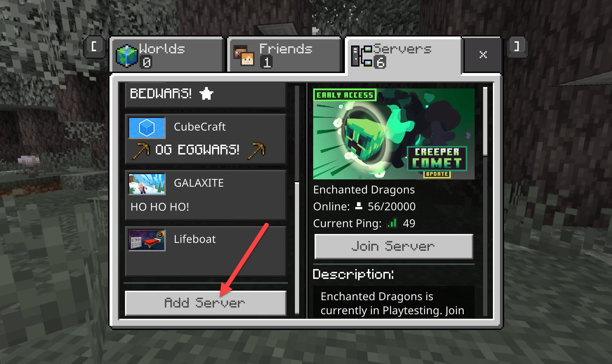Click the Worlds tab globe icon
The height and width of the screenshot is (364, 612).
[x=129, y=53]
